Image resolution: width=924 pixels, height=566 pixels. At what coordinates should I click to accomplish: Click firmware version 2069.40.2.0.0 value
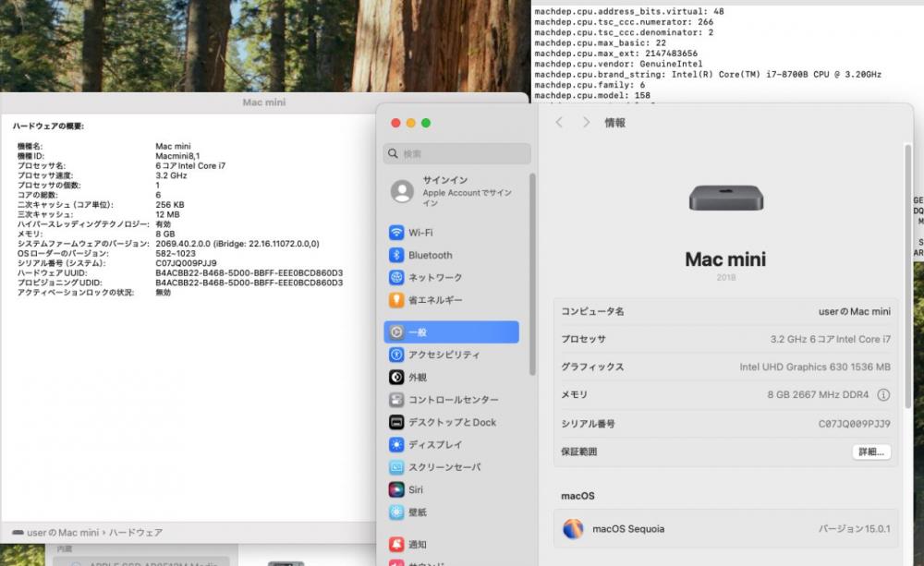(237, 244)
